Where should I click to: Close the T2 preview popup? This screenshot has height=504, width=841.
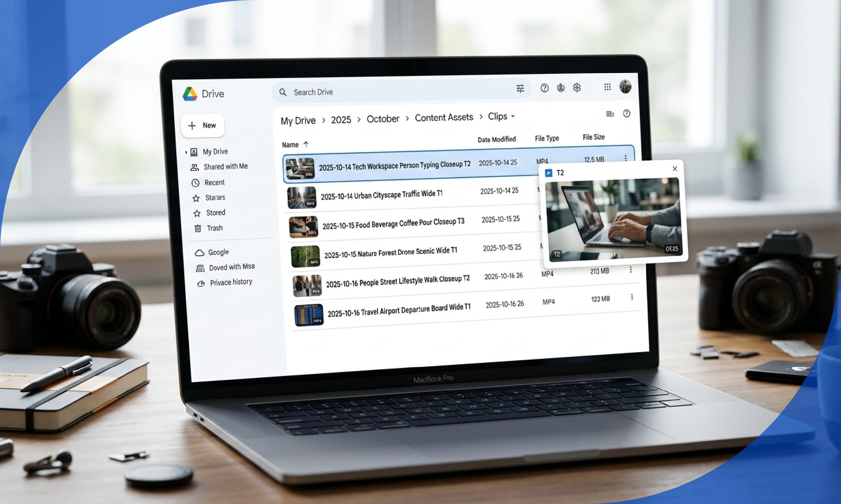(x=674, y=169)
